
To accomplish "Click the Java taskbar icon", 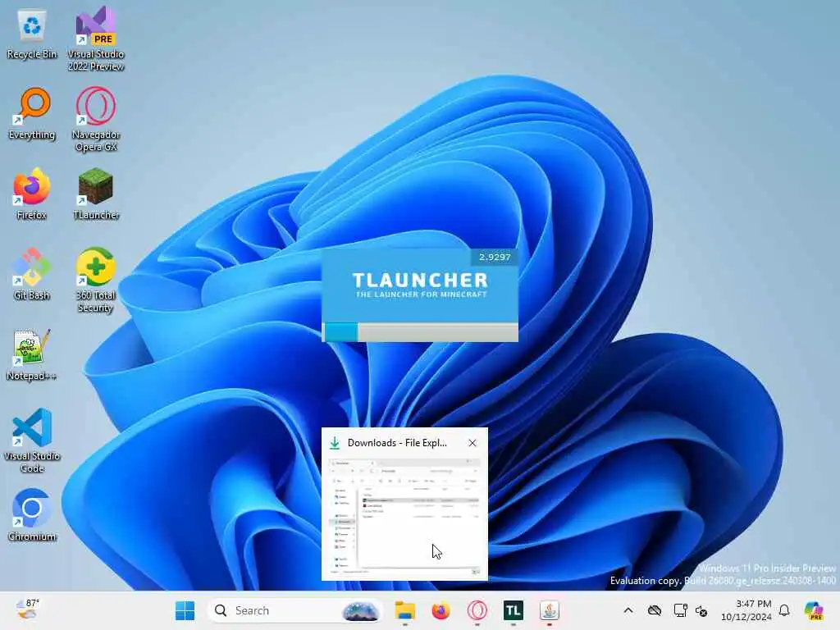I will point(549,610).
